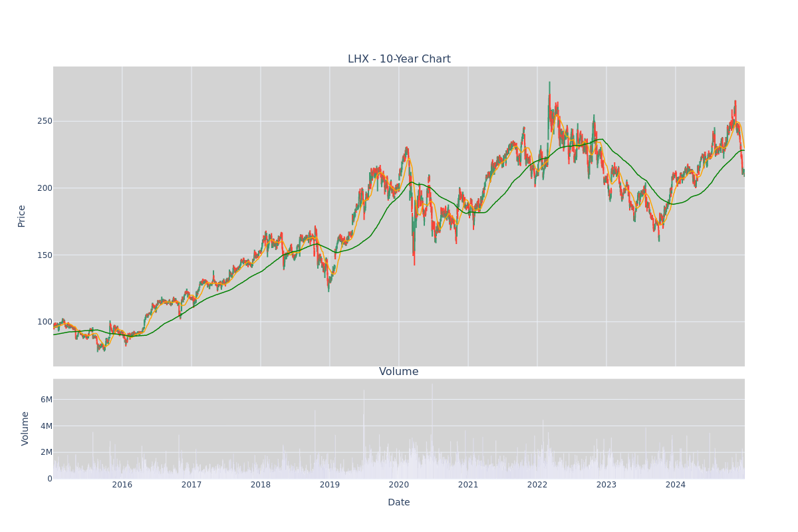Pick the 2024 date tick label
This screenshot has height=532, width=798.
676,485
